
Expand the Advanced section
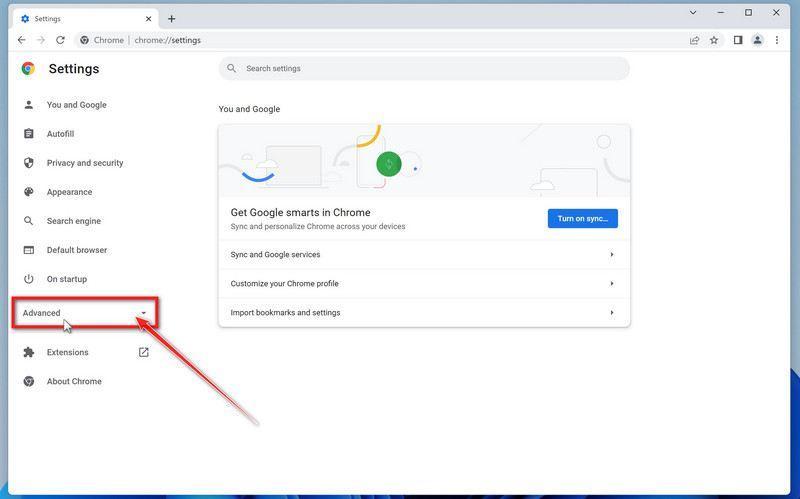point(85,313)
